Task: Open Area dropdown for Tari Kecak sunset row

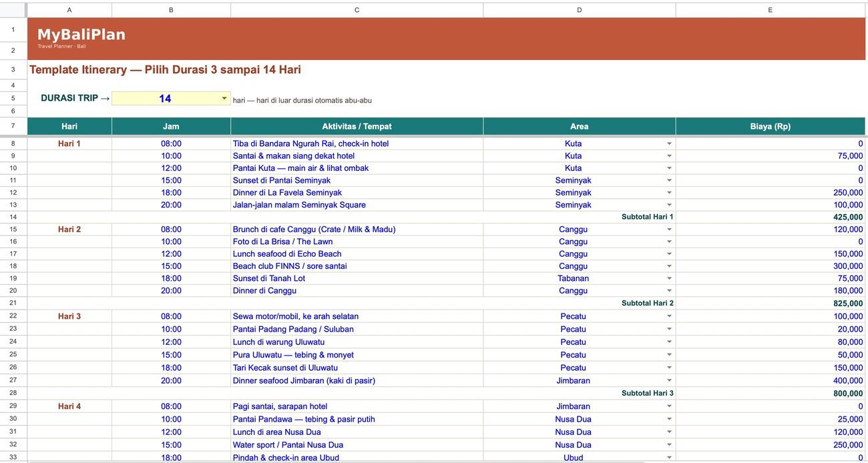Action: (669, 368)
